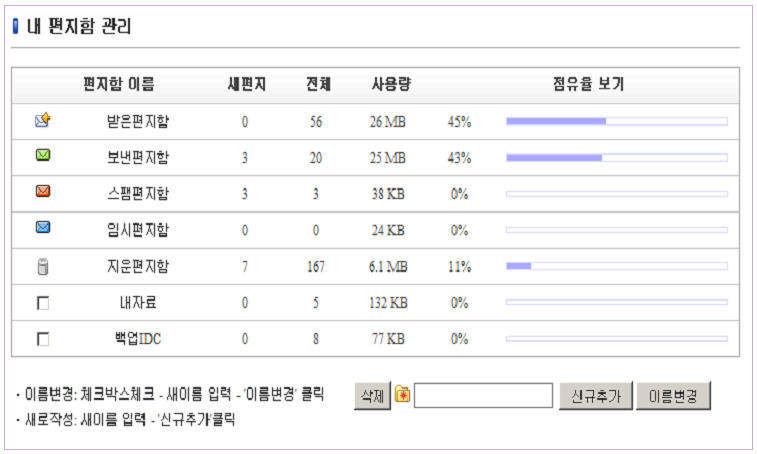The image size is (757, 454).
Task: Click the 스팸편지함 red envelope icon
Action: 42,192
